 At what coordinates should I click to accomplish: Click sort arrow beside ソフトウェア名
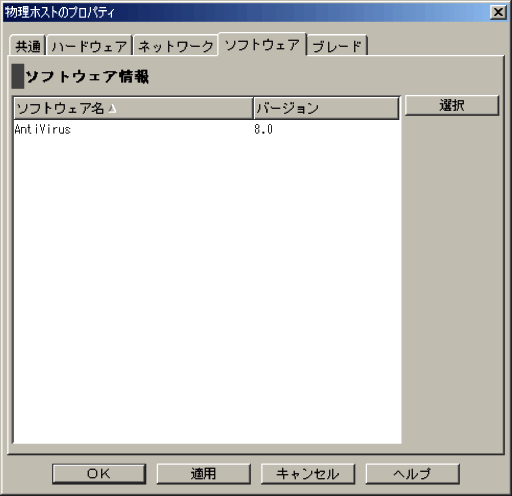click(x=112, y=108)
